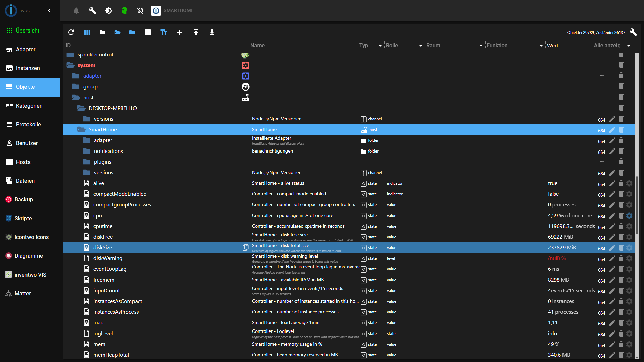
Task: Expand the group folder
Action: pyautogui.click(x=76, y=87)
